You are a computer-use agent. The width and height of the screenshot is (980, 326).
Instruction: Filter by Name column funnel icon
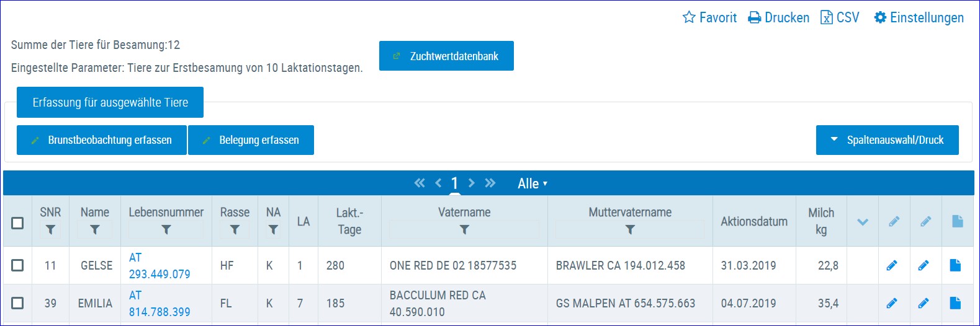(x=95, y=230)
